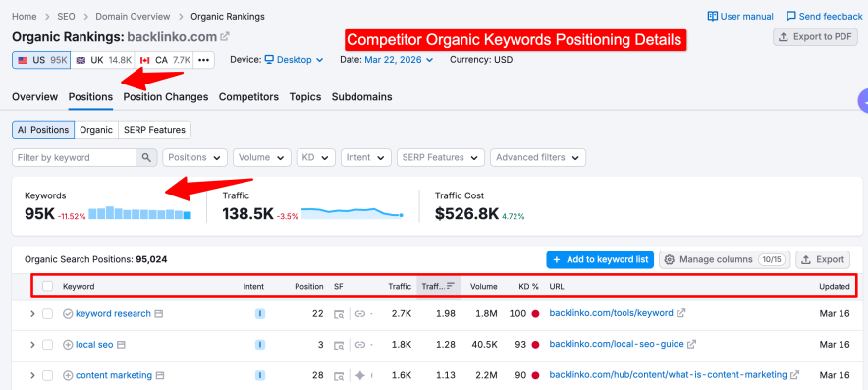This screenshot has height=390, width=868.
Task: Open Manage columns 10/15 settings
Action: pyautogui.click(x=725, y=259)
